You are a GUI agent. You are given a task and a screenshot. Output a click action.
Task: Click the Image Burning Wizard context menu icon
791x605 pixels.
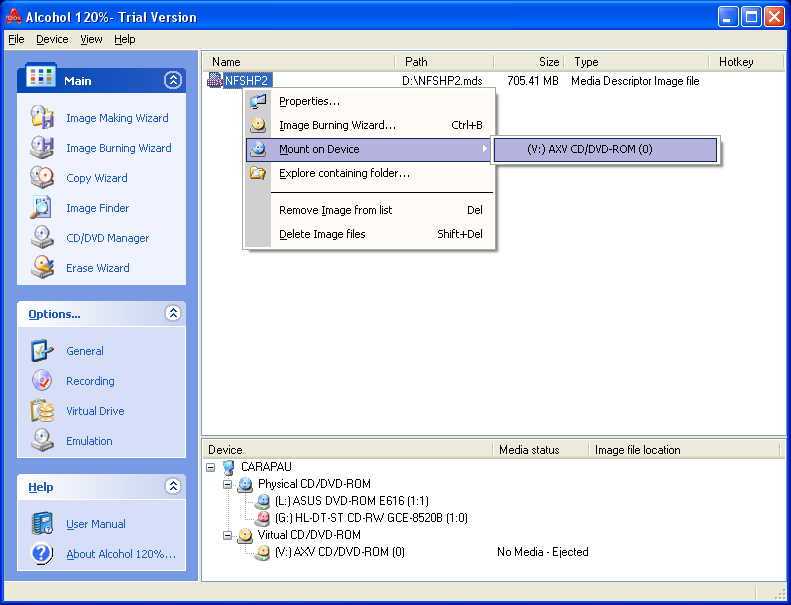[258, 125]
